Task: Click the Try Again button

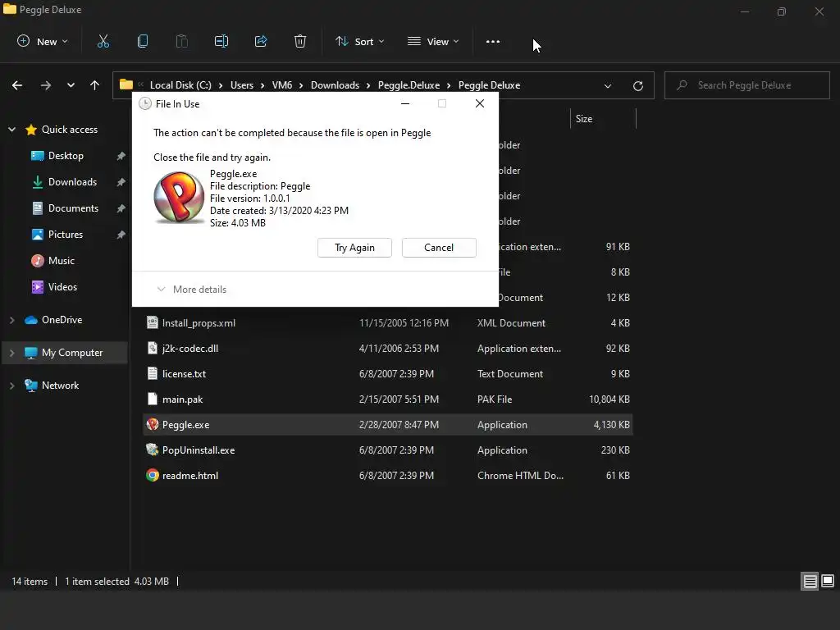Action: tap(354, 248)
